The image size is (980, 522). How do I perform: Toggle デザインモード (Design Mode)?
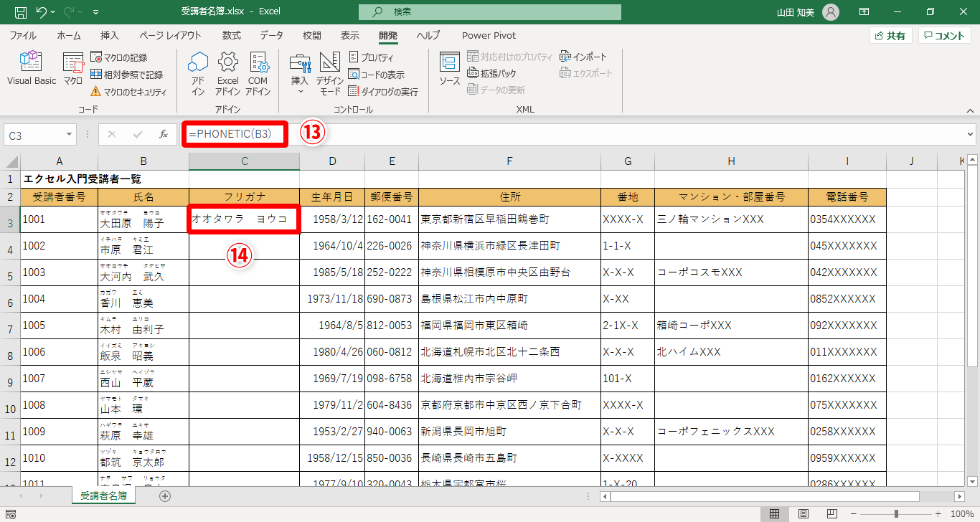pos(330,74)
